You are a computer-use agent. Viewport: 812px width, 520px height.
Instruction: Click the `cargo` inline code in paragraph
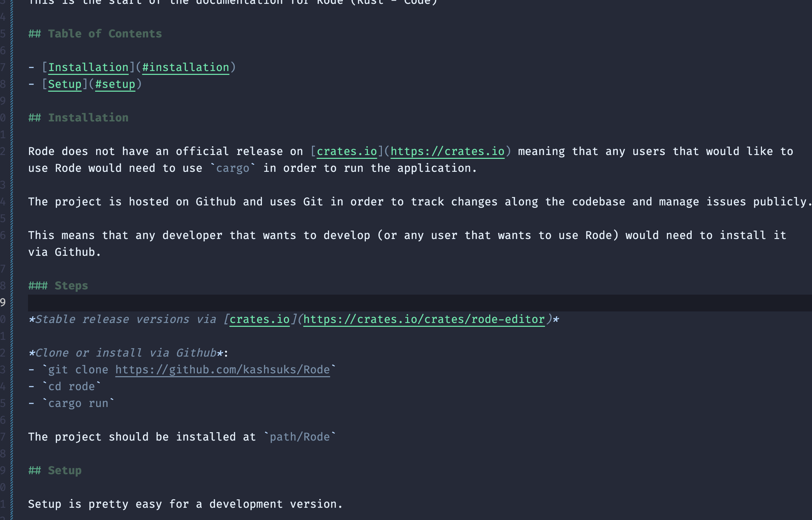pos(233,168)
